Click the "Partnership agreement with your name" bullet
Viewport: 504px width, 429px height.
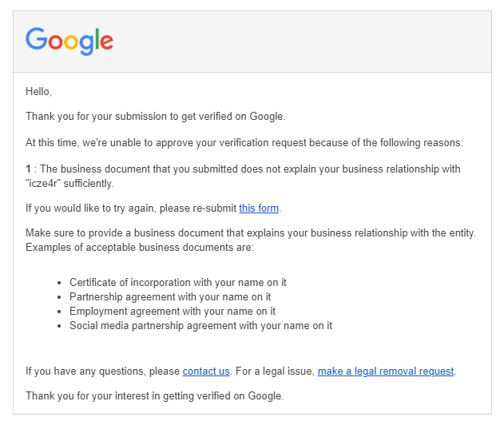coord(170,297)
